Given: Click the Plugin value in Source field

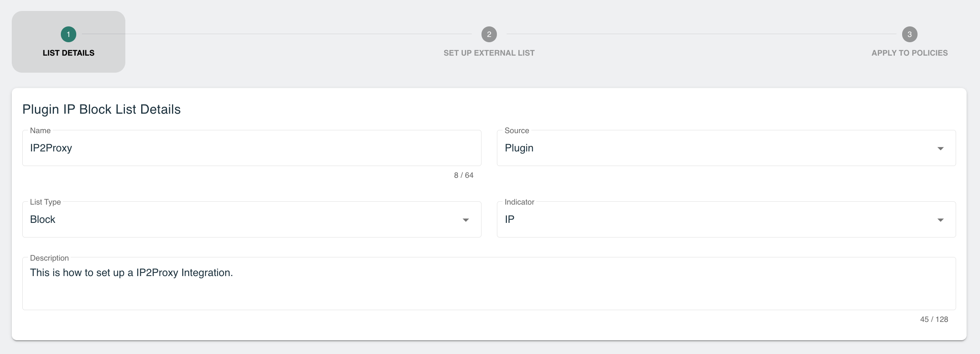Looking at the screenshot, I should point(519,148).
